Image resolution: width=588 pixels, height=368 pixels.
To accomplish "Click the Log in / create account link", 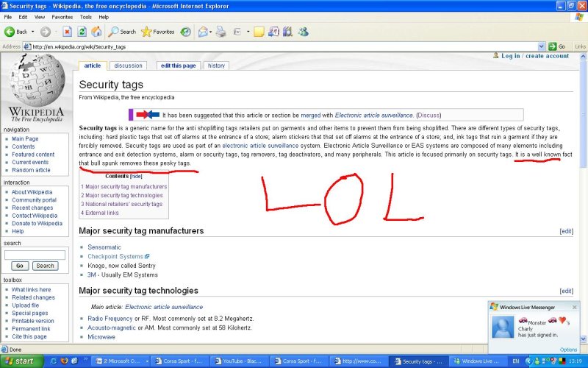I will (x=534, y=56).
